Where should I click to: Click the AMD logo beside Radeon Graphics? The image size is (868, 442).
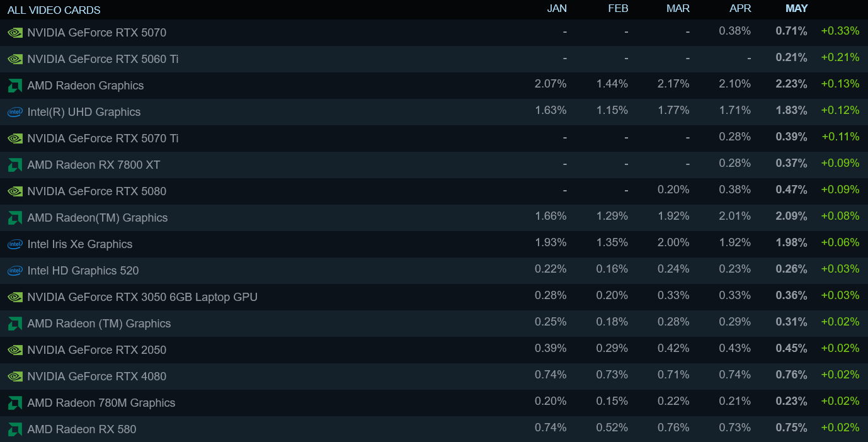pos(15,86)
